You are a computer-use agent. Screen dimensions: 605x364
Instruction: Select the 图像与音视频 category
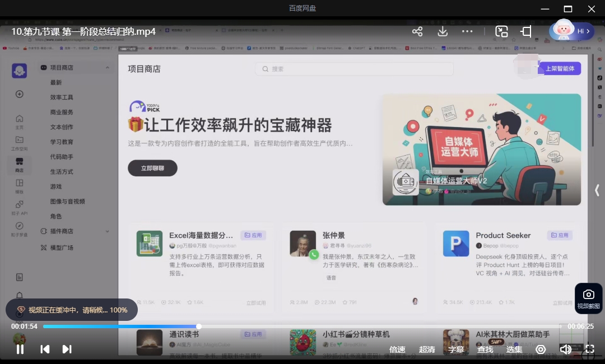pyautogui.click(x=68, y=201)
